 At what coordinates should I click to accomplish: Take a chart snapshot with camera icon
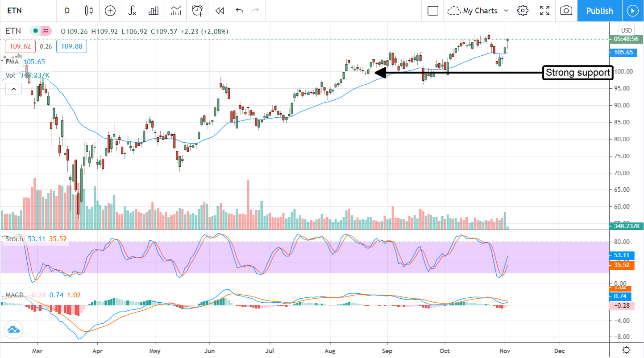click(x=566, y=11)
